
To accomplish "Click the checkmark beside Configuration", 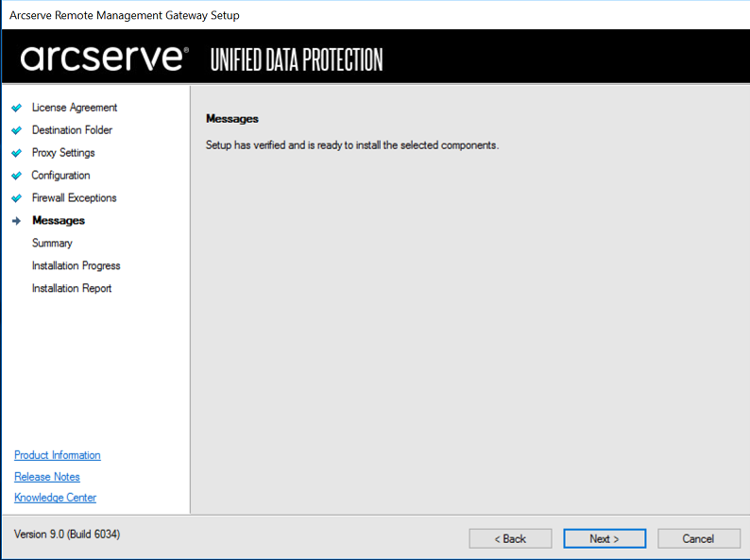I will click(x=17, y=175).
